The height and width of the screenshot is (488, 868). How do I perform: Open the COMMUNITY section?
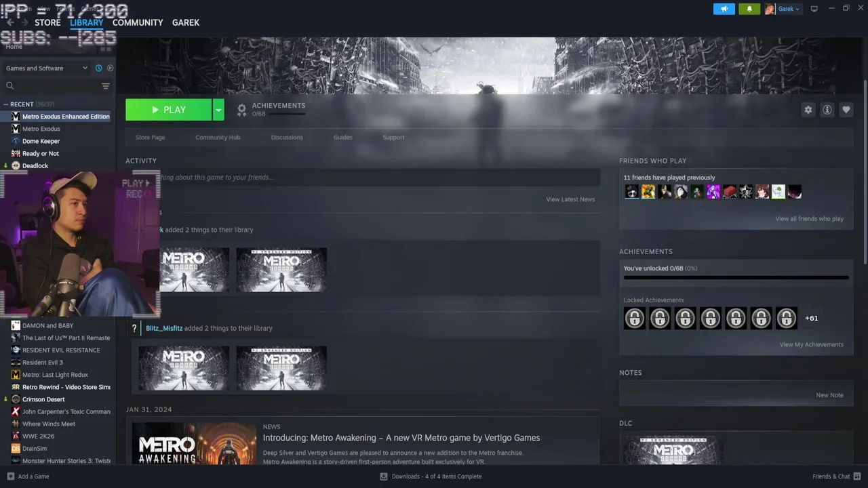click(138, 22)
